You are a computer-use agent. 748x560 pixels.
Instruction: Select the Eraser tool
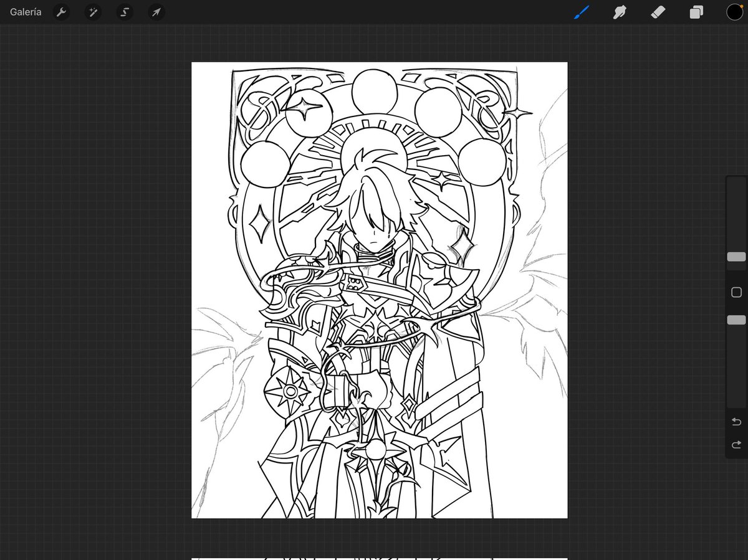pyautogui.click(x=658, y=12)
